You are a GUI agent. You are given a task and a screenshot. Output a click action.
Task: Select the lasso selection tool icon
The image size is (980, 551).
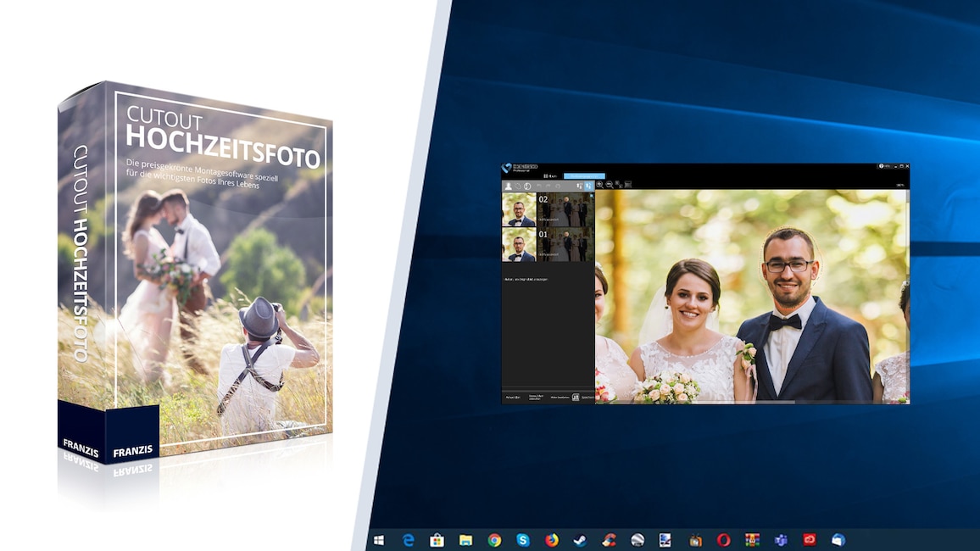[x=517, y=186]
